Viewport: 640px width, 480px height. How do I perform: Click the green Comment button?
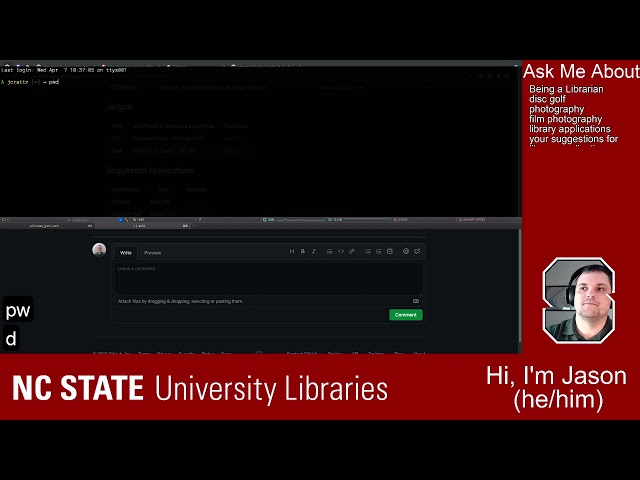(406, 315)
